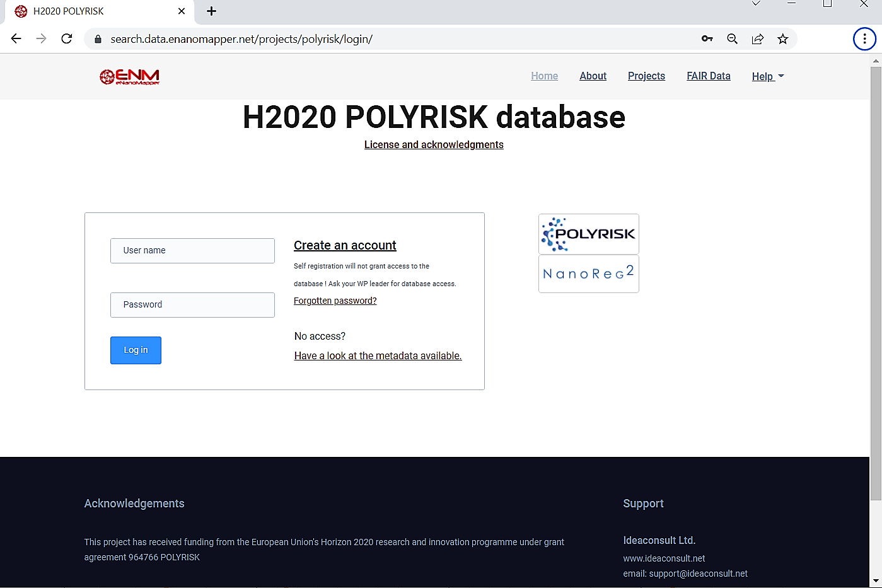Focus the Password field
Viewport: 882px width, 588px height.
[192, 305]
